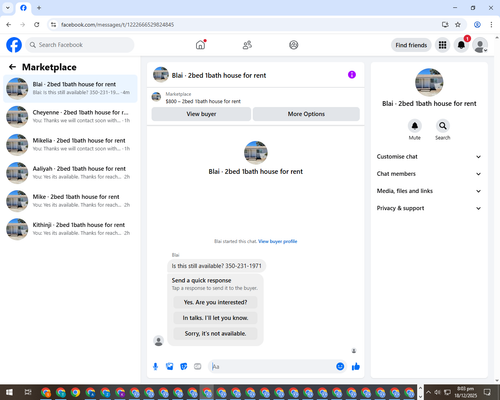The width and height of the screenshot is (500, 400).
Task: View site information icon in address bar
Action: click(x=53, y=25)
